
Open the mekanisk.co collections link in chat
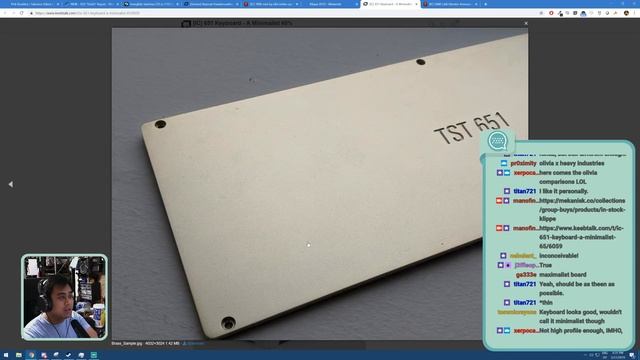(582, 210)
